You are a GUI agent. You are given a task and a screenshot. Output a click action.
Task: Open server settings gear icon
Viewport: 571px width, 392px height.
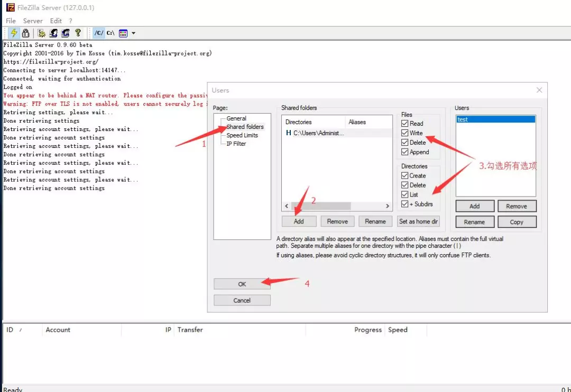[42, 33]
